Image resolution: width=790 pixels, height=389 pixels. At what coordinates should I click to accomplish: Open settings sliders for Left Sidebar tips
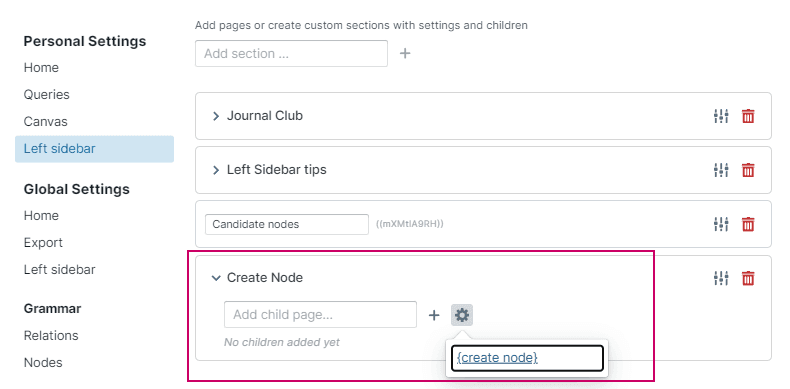point(721,170)
